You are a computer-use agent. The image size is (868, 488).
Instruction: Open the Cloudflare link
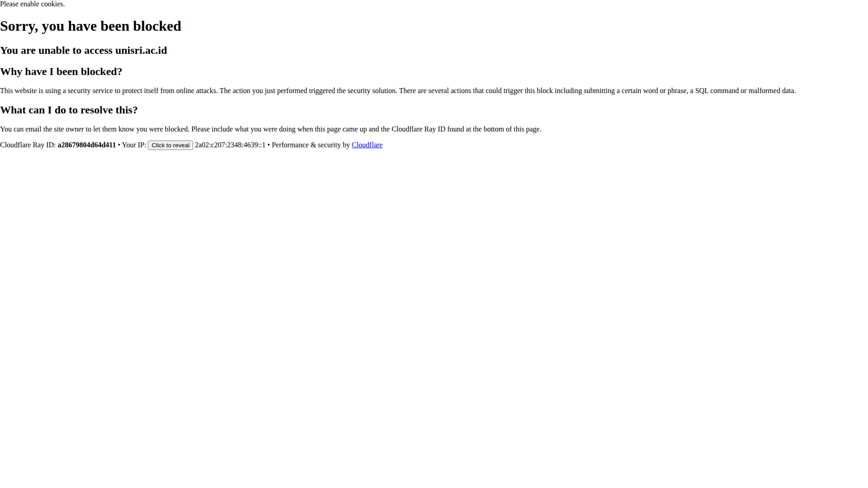point(367,145)
